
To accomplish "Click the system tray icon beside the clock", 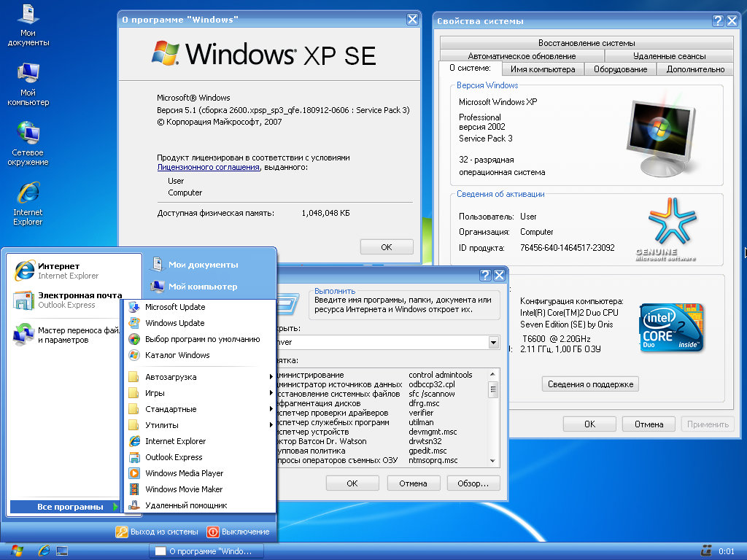I will click(x=706, y=551).
